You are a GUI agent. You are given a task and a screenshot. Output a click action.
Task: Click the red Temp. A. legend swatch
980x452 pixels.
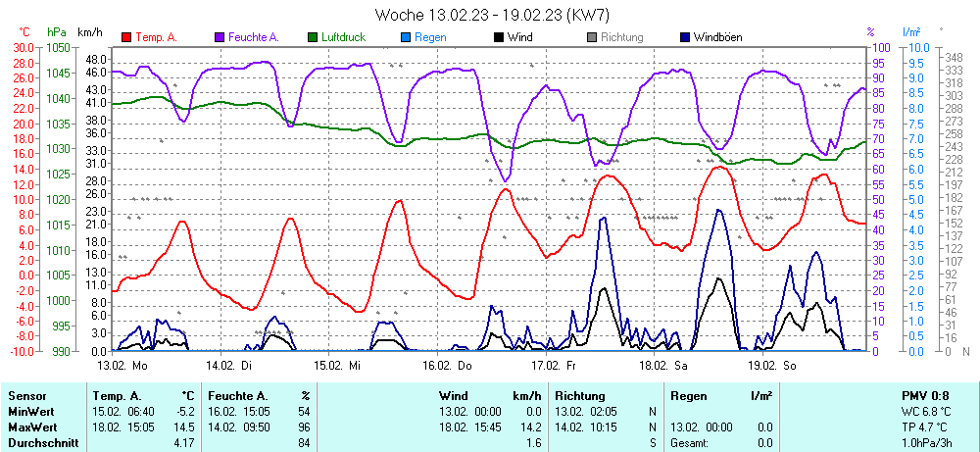tap(126, 37)
